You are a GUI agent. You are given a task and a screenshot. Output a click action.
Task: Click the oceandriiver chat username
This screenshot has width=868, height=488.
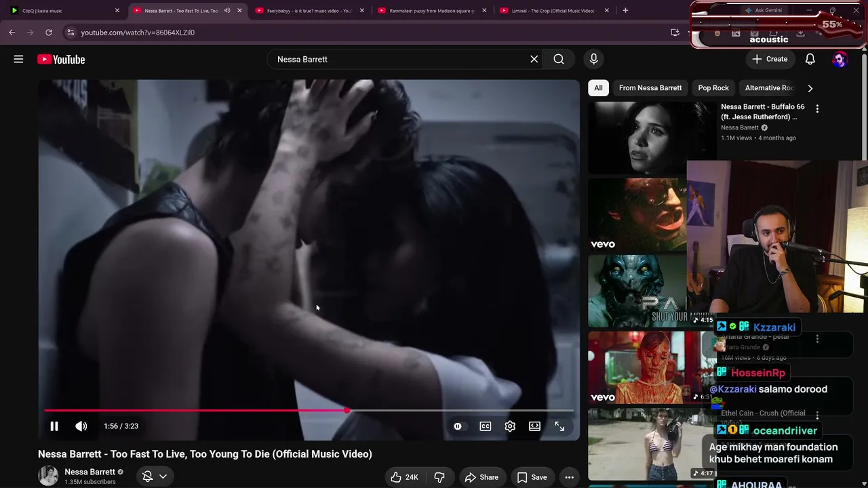coord(785,430)
